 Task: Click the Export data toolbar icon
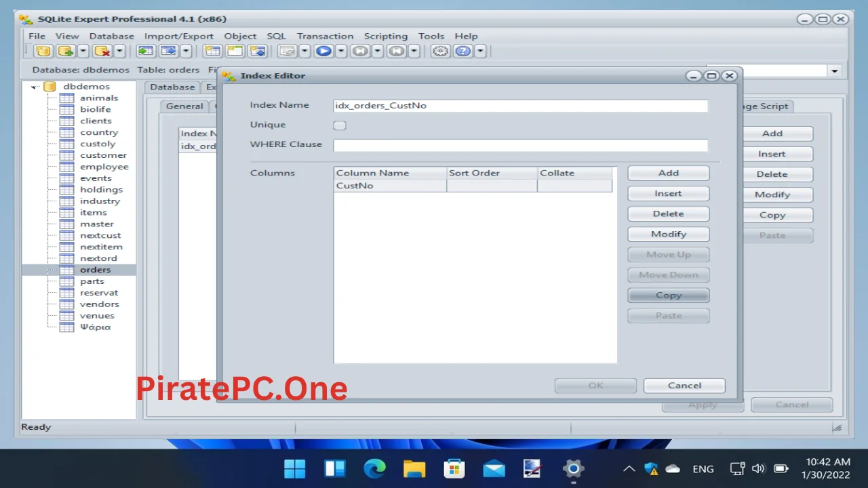pyautogui.click(x=168, y=51)
